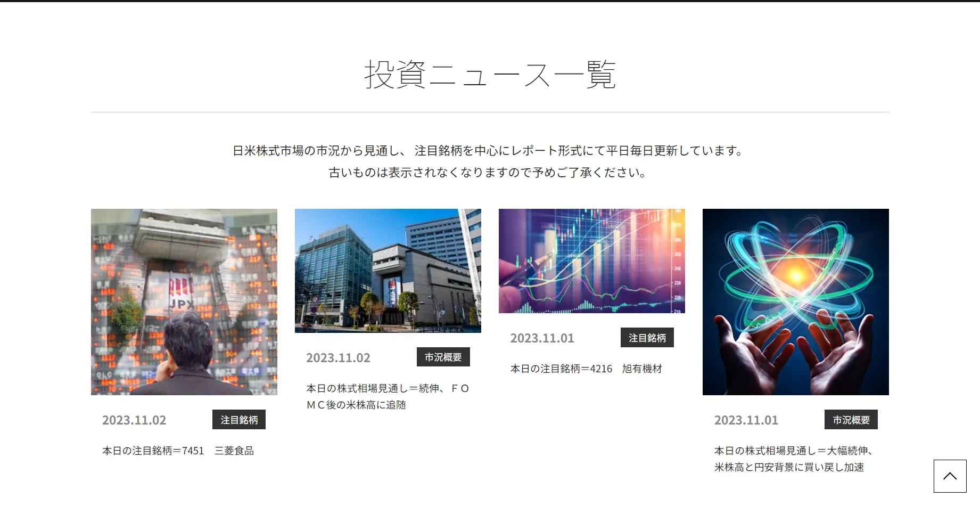Open the Tokyo Stock Exchange building thumbnail
The image size is (980, 506).
coord(388,271)
